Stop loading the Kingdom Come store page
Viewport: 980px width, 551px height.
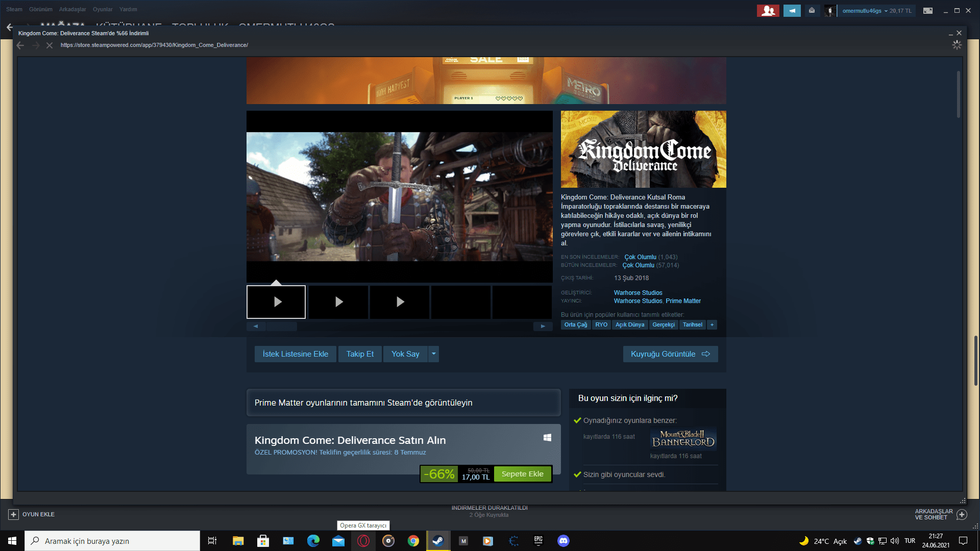(50, 45)
